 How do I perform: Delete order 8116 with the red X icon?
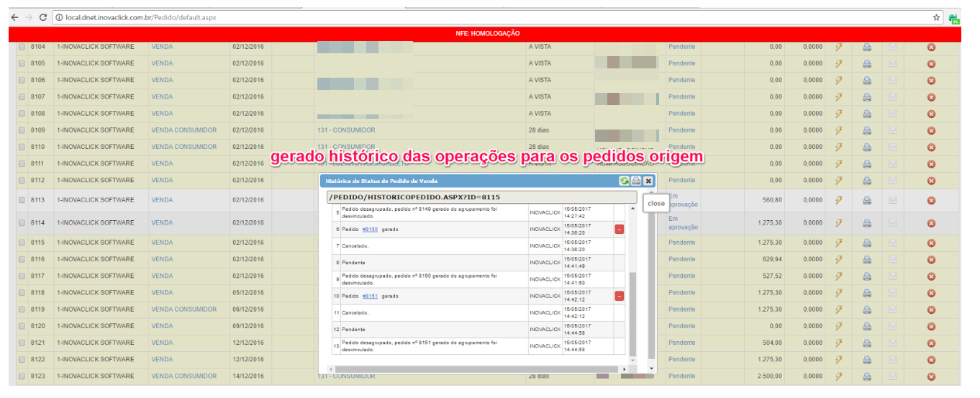coord(931,259)
